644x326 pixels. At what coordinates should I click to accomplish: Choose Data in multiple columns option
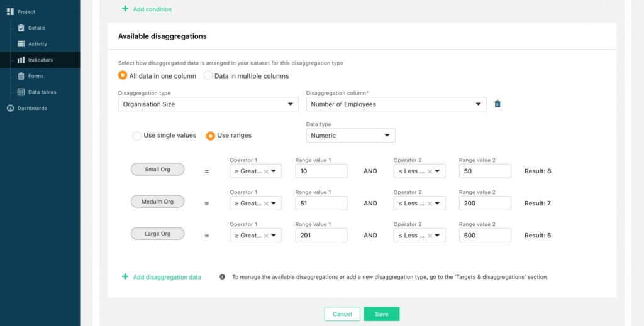(208, 75)
